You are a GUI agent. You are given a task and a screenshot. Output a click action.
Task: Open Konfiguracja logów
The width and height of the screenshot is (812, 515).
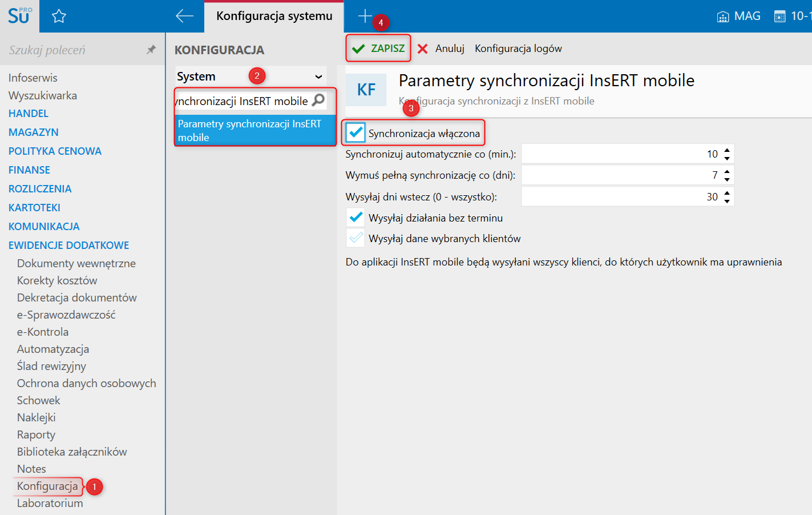(x=518, y=49)
